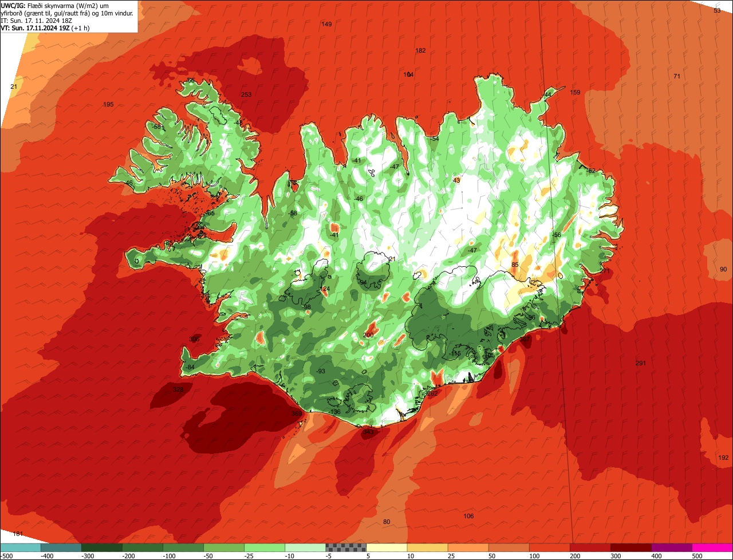Click the flux value 53 in the top-right corner
The image size is (733, 560).
(717, 10)
